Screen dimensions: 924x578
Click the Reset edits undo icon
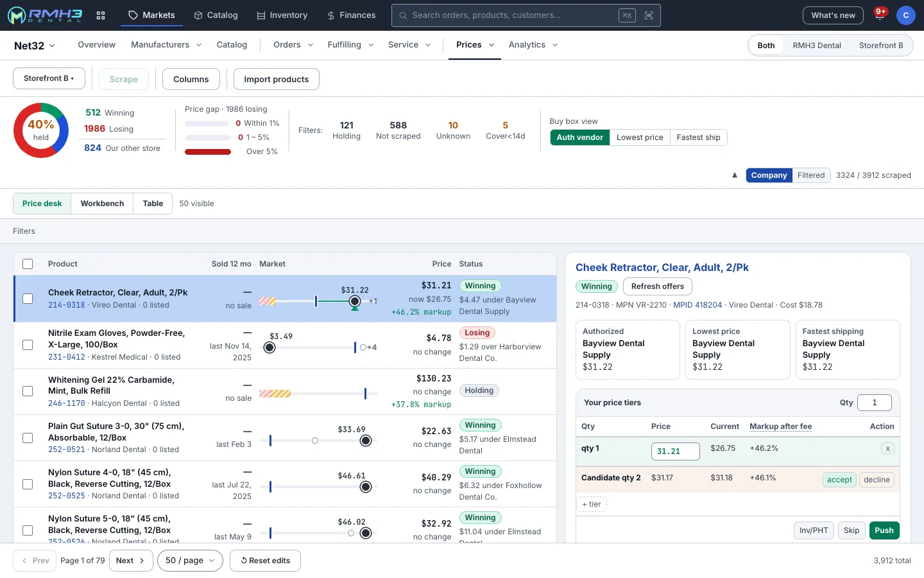pos(244,561)
